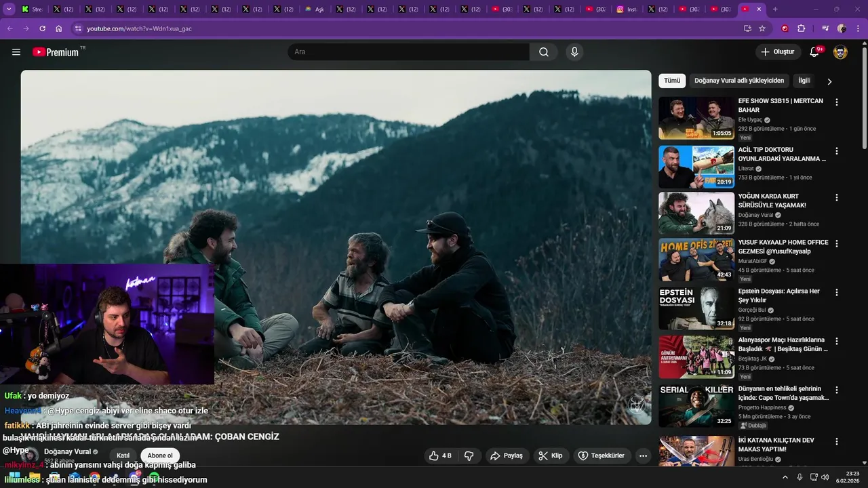Reload the YouTube page

[43, 28]
